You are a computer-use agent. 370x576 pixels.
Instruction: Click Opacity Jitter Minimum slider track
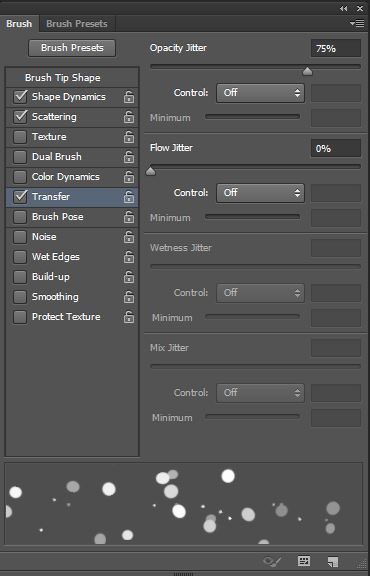point(252,117)
